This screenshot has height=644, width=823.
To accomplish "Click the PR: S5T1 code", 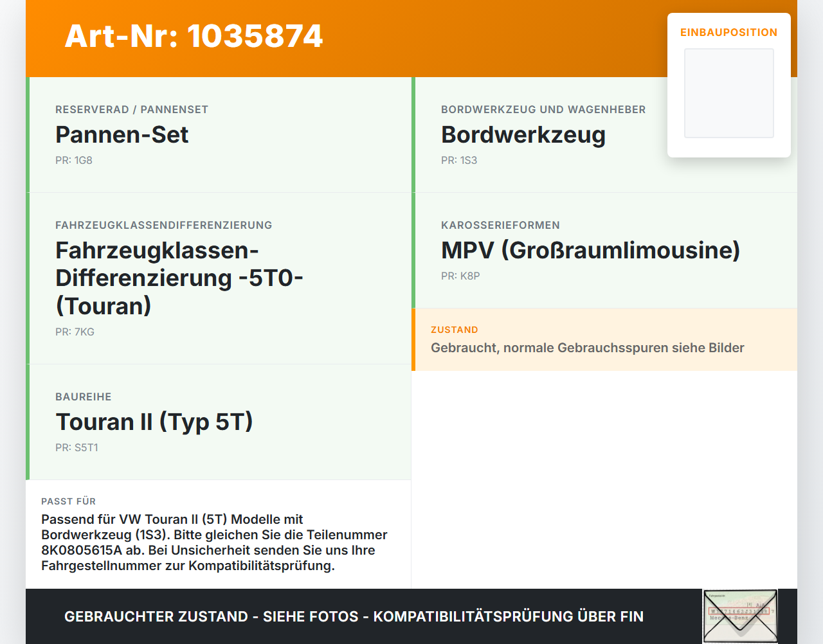I will click(77, 447).
